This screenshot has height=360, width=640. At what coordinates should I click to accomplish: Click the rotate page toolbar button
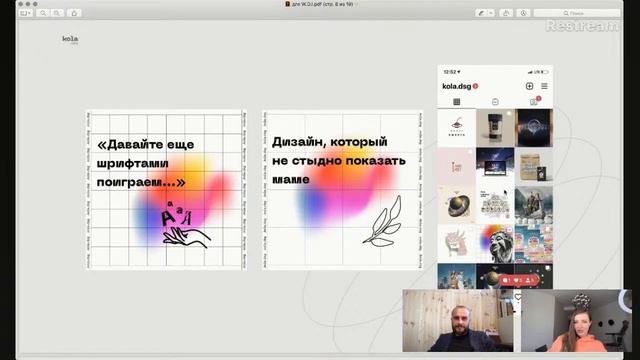506,13
